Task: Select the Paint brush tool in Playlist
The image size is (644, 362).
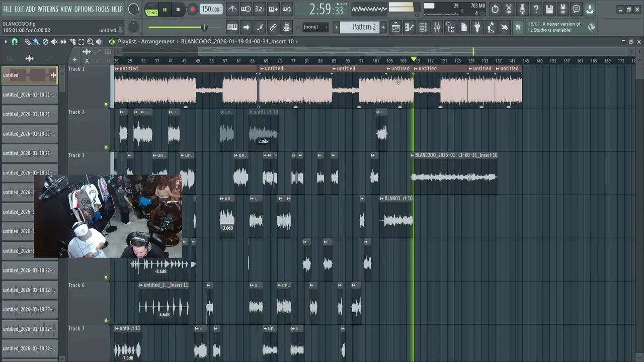Action: click(36, 42)
